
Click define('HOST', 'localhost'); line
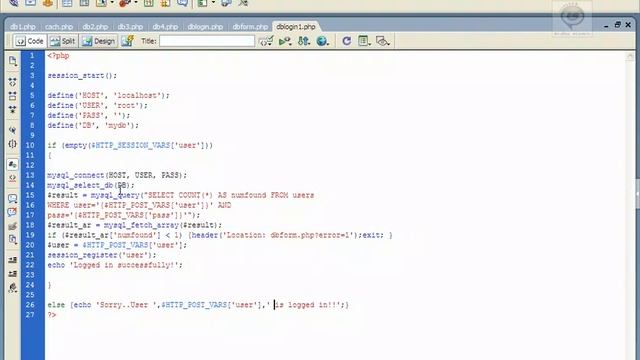point(108,96)
